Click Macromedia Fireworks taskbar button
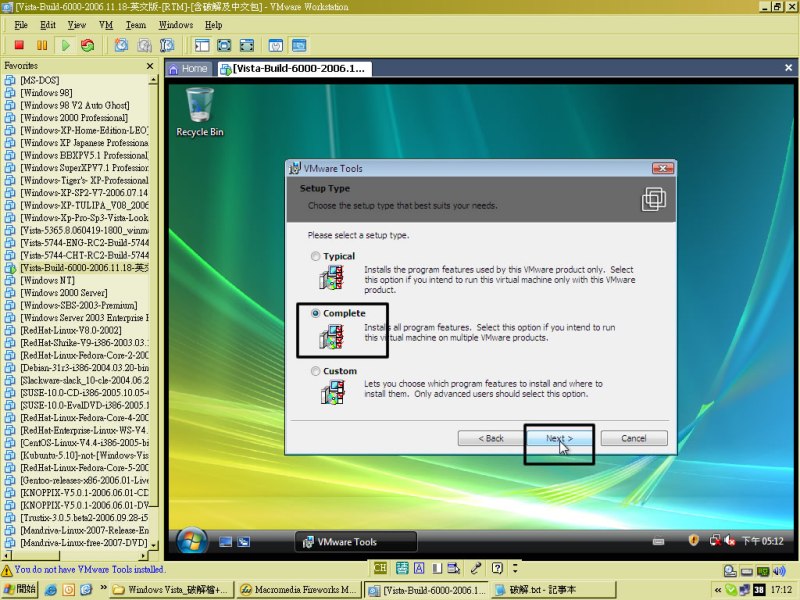The image size is (800, 600). coord(299,590)
